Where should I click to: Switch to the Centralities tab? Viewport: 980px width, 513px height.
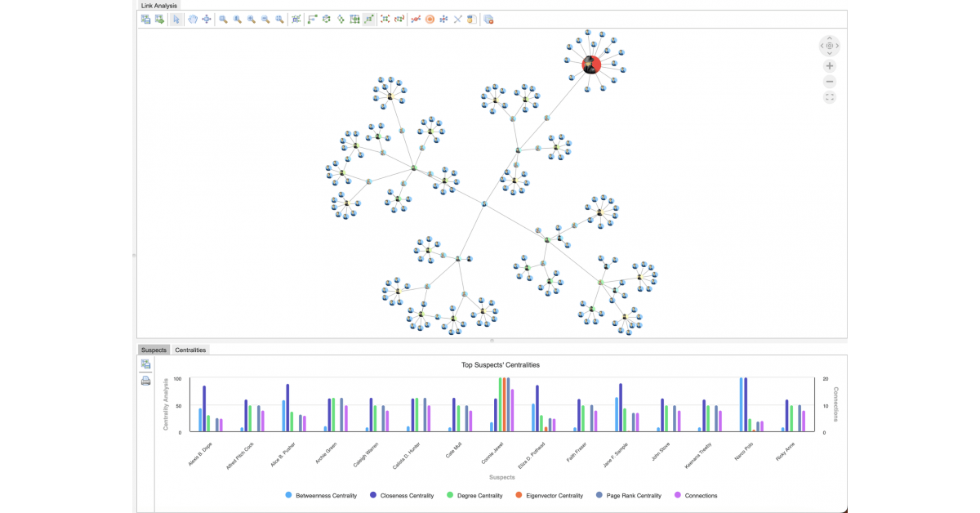coord(190,350)
